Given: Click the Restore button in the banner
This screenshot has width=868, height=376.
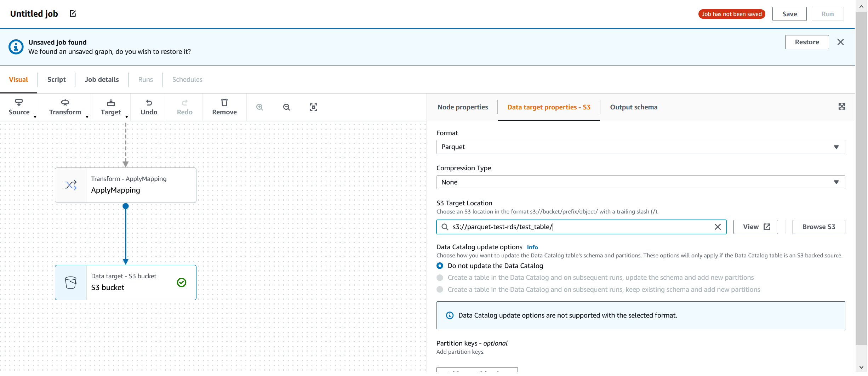Looking at the screenshot, I should coord(806,42).
